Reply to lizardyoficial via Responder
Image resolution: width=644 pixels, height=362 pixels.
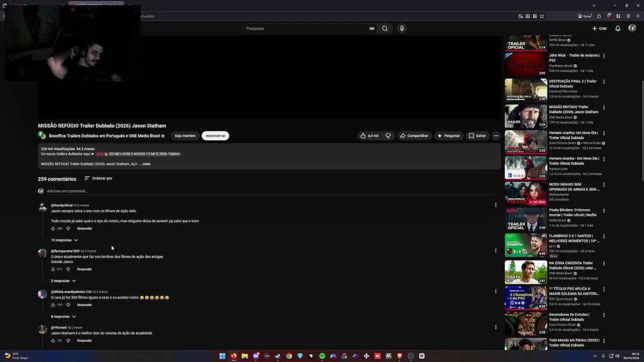click(x=85, y=229)
